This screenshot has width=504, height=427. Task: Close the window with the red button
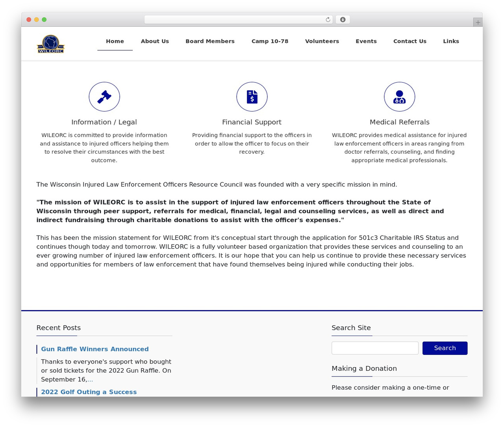[29, 20]
